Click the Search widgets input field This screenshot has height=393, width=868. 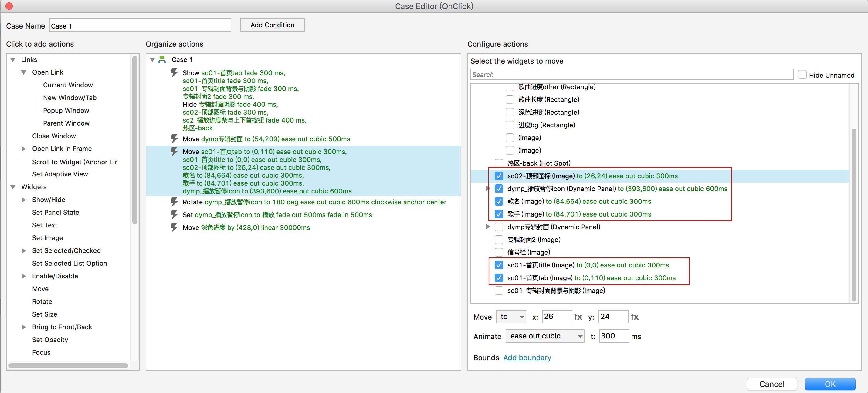[x=632, y=74]
